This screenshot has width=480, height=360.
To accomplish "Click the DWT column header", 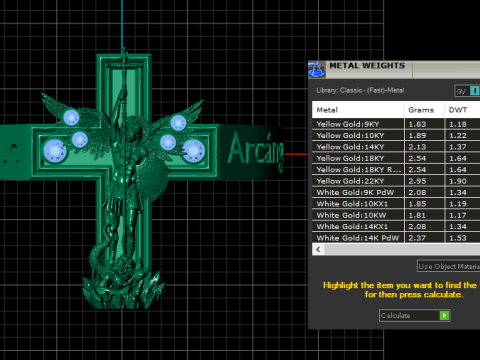I will [462, 110].
